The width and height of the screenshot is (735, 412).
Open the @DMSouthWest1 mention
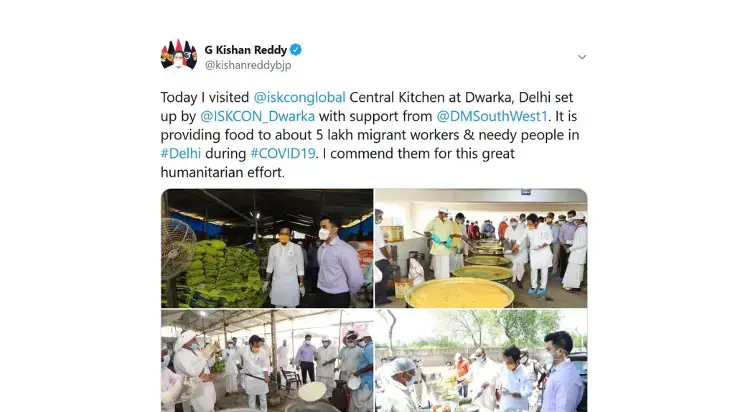[492, 116]
